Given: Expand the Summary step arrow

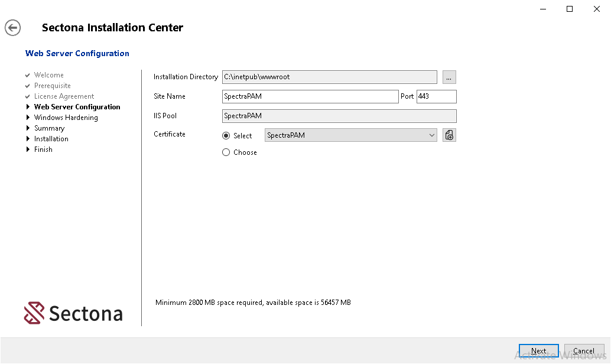Looking at the screenshot, I should click(28, 128).
